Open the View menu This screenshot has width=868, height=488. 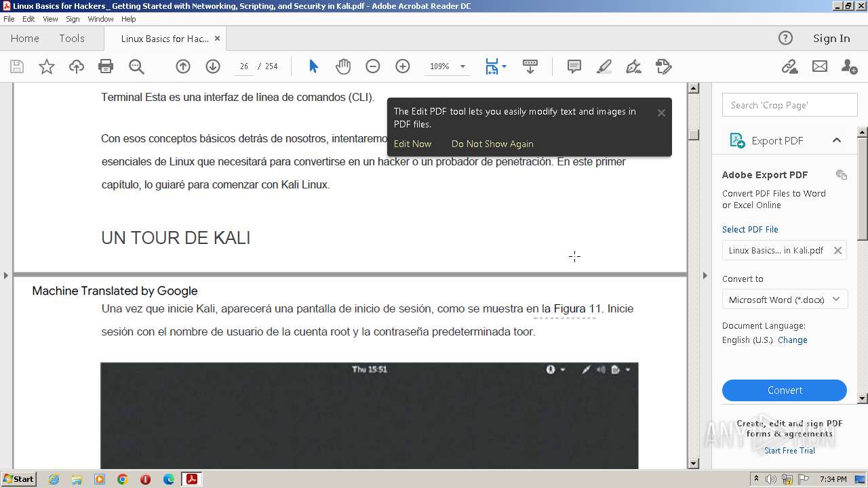[50, 19]
